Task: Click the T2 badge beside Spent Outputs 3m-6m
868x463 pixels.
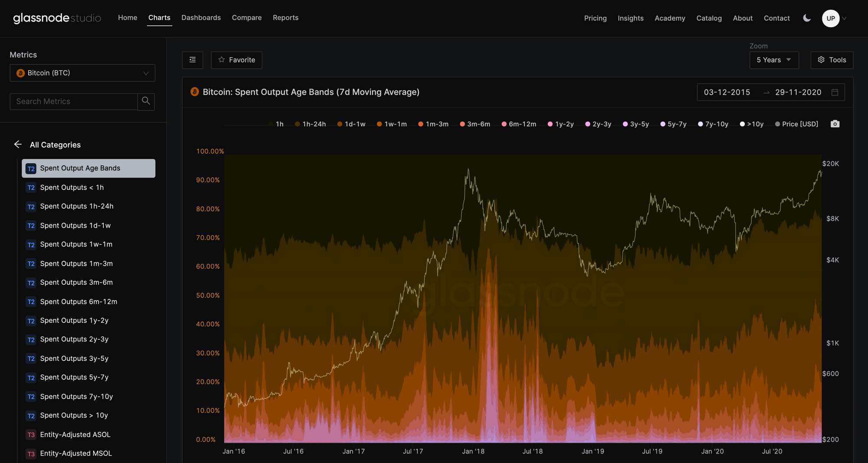Action: pyautogui.click(x=31, y=283)
